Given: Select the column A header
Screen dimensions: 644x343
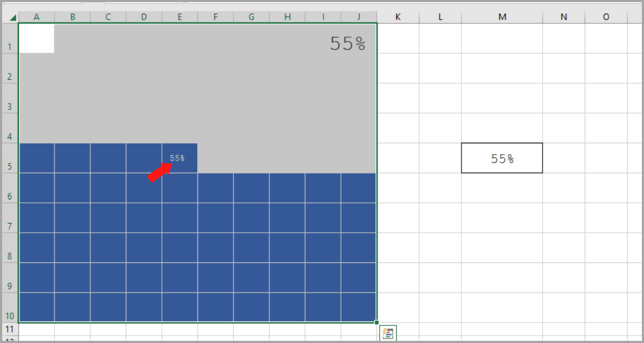Looking at the screenshot, I should [x=36, y=17].
